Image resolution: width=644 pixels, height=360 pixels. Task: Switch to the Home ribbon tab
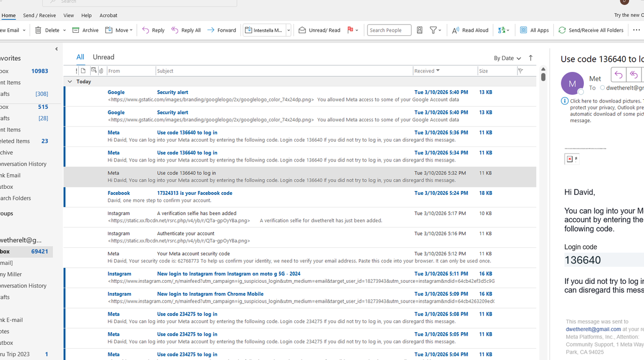9,15
